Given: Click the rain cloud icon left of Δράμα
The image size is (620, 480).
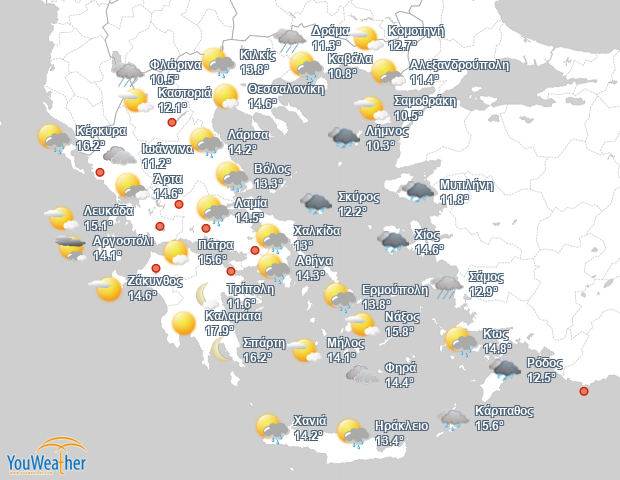Looking at the screenshot, I should coord(291,40).
